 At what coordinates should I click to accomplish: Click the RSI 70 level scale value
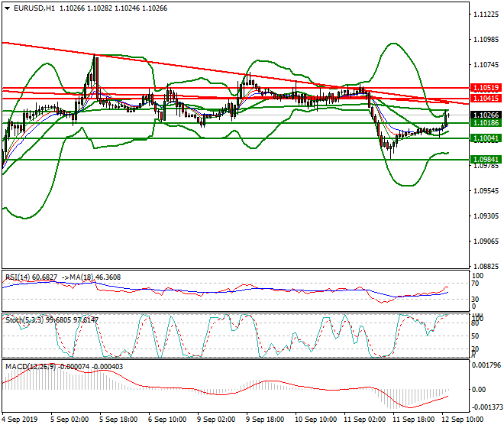(x=478, y=285)
